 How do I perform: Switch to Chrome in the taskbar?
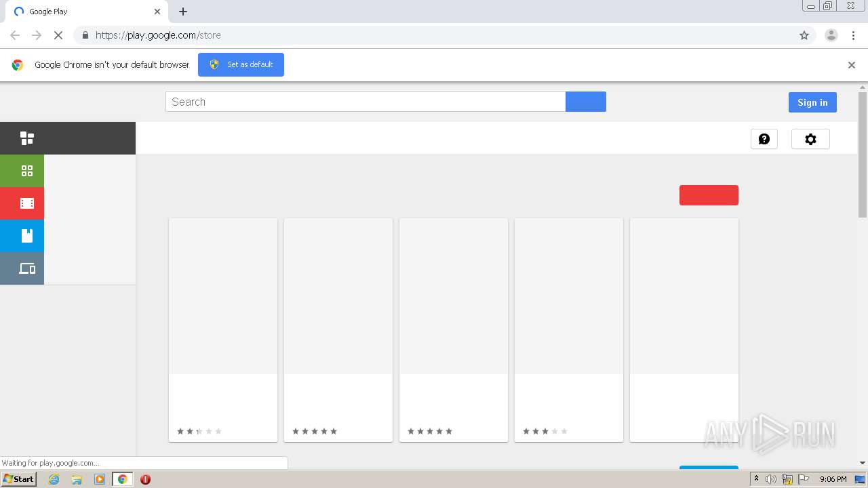(123, 479)
